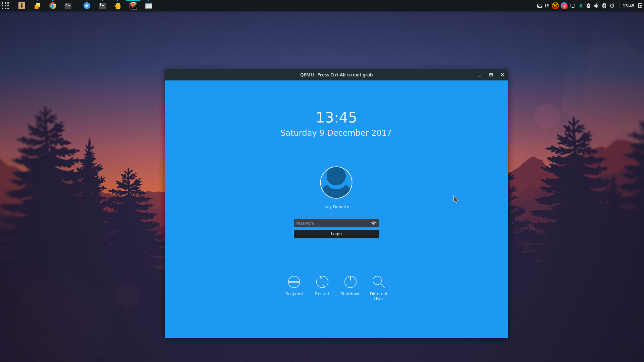Screen dimensions: 644x362
Task: Open the Raven sidebar toggle icon
Action: (x=640, y=6)
